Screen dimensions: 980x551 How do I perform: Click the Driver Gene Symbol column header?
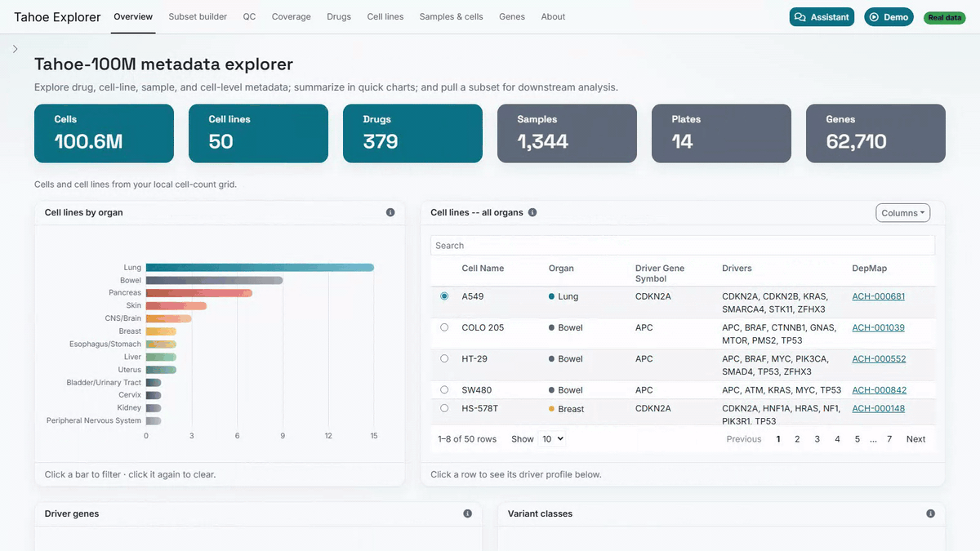click(660, 273)
